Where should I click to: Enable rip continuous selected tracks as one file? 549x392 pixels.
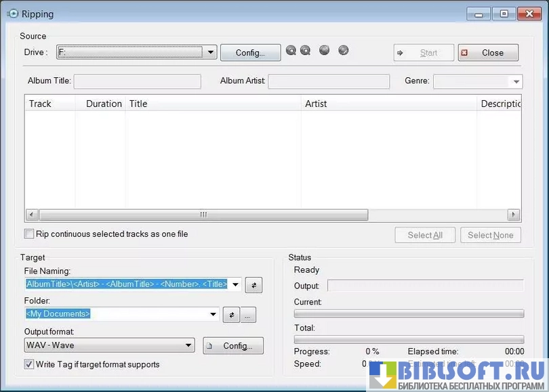click(x=29, y=234)
